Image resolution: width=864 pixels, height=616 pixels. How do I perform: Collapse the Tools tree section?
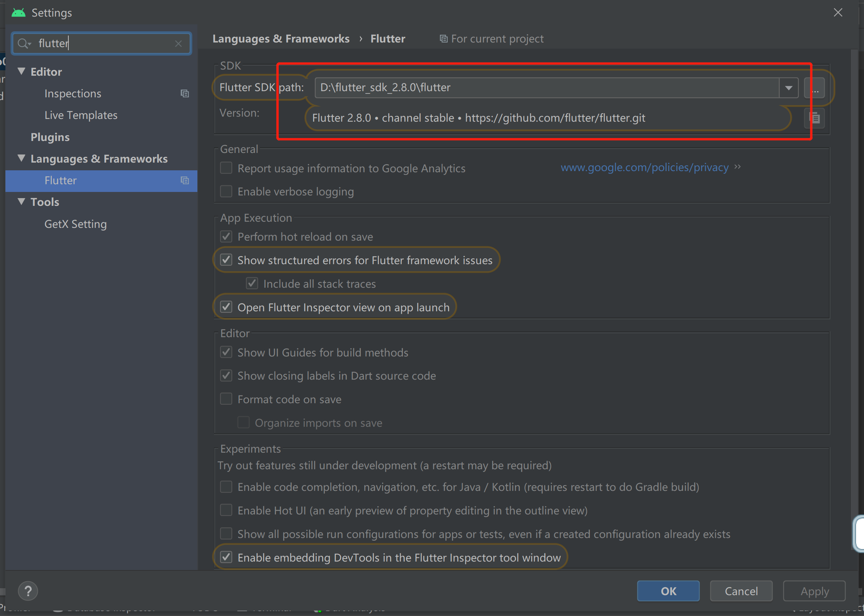[x=22, y=202]
